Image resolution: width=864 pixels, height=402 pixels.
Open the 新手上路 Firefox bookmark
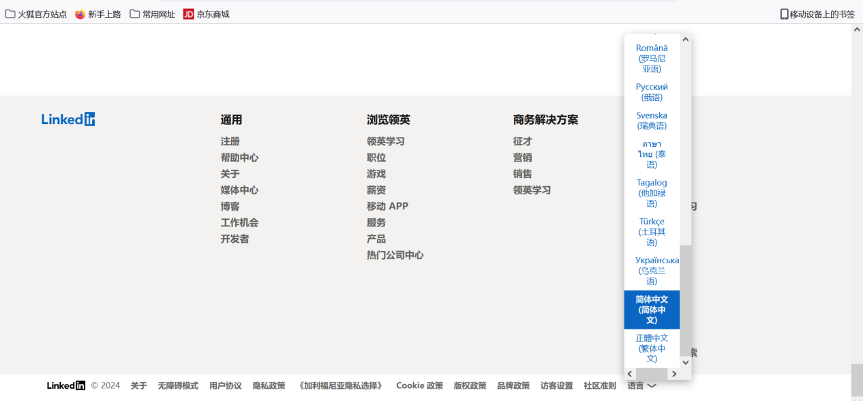click(98, 14)
